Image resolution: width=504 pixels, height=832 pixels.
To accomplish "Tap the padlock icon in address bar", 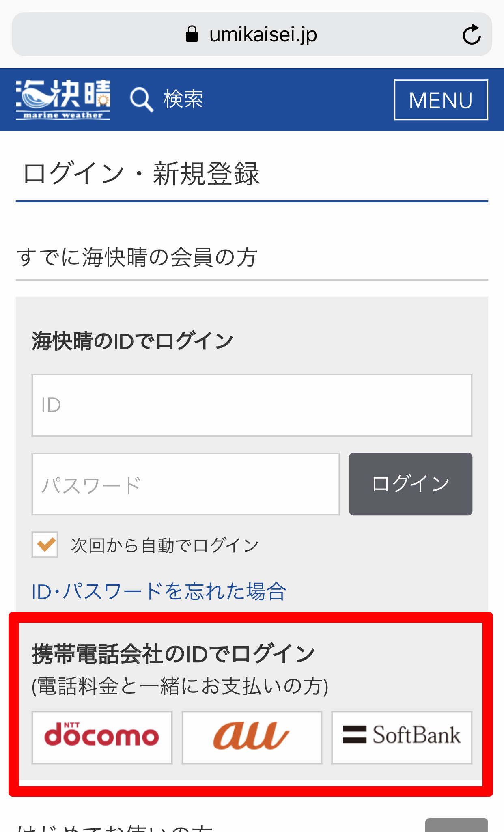I will [192, 34].
